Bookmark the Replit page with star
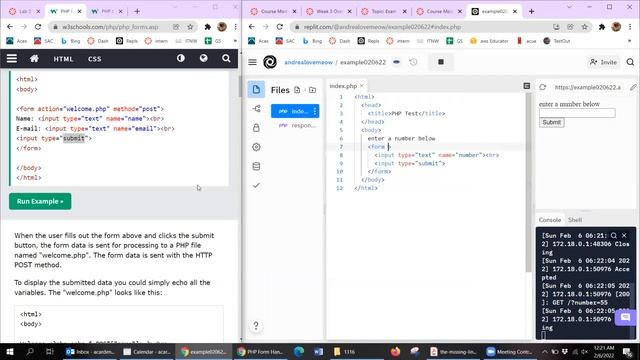 (584, 27)
